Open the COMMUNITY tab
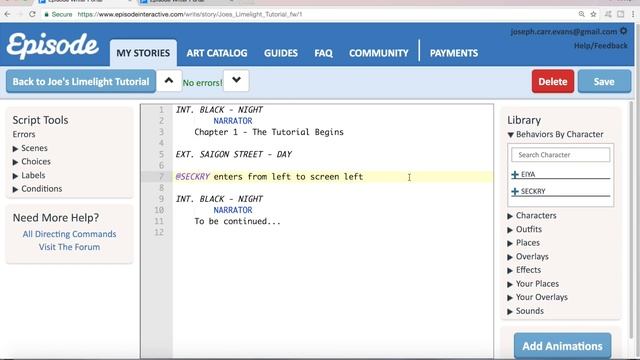Screen dimensions: 640x360 click(378, 53)
